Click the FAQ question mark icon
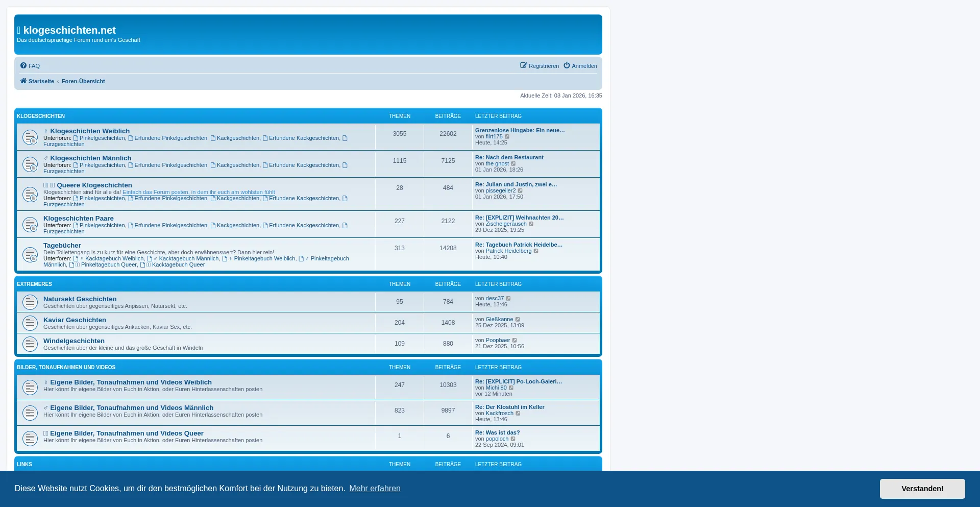The image size is (980, 507). click(x=23, y=66)
